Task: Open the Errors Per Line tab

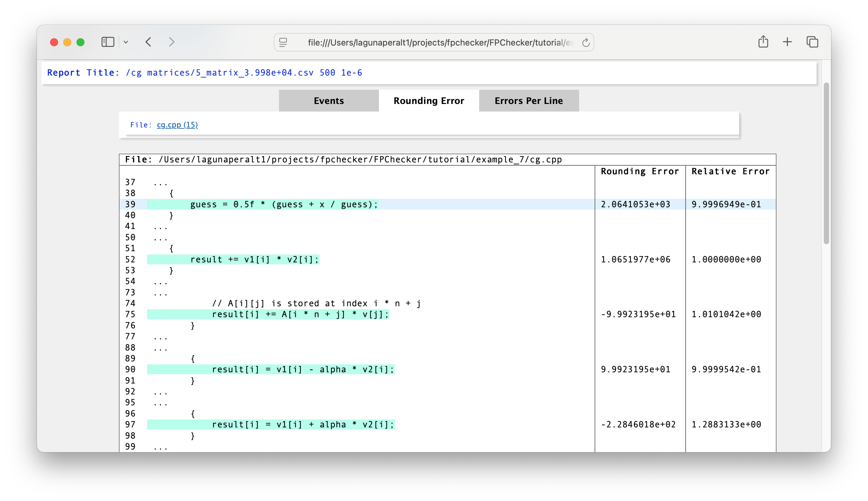Action: point(529,100)
